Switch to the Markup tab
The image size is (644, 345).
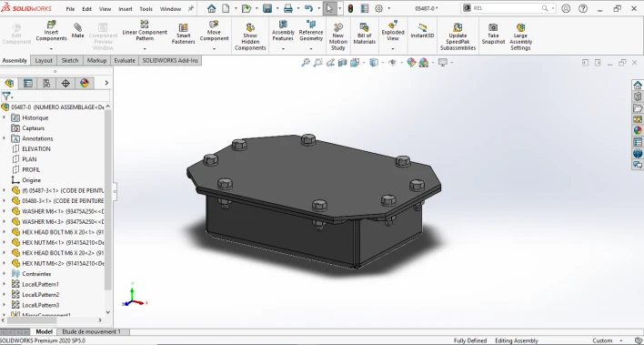(x=97, y=60)
